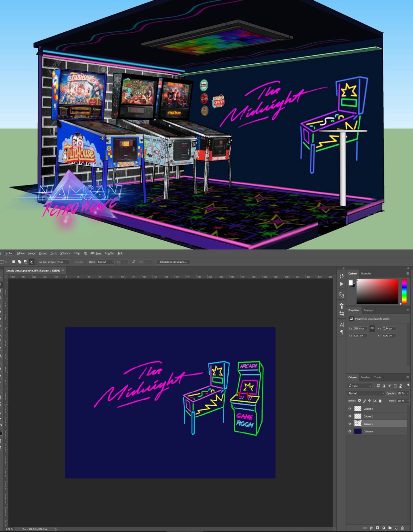413x532 pixels.
Task: Switch to the Tracés tab
Action: pyautogui.click(x=378, y=378)
